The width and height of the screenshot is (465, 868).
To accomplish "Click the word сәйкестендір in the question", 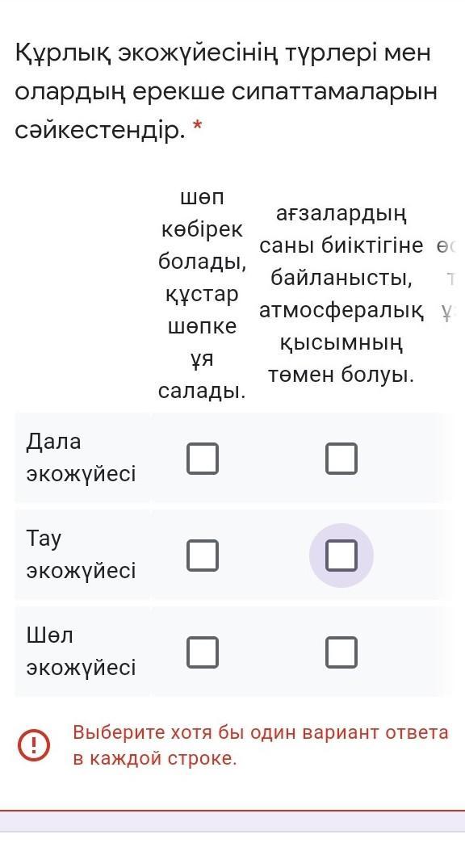I will coord(98,131).
